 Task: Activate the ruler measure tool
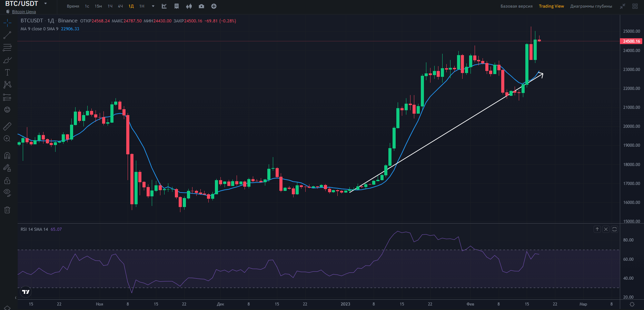coord(7,126)
